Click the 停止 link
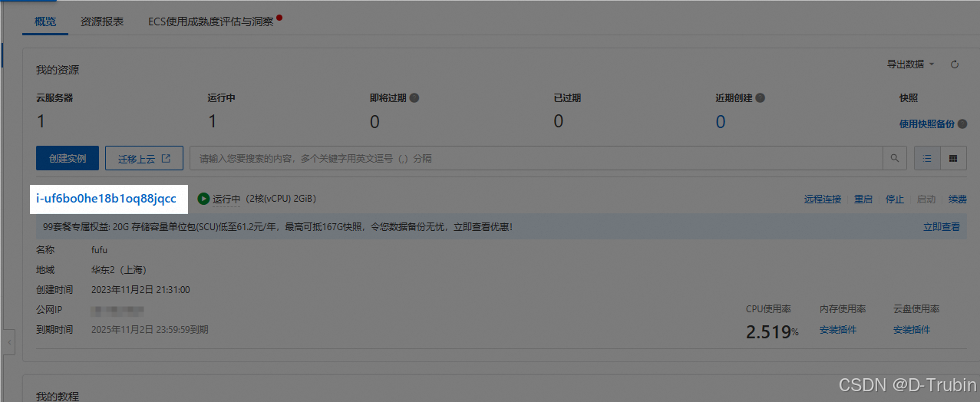 [x=895, y=199]
